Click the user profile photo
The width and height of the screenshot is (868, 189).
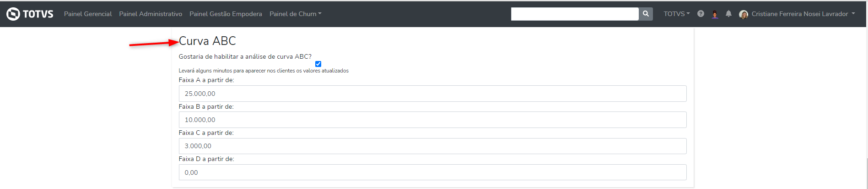pyautogui.click(x=744, y=14)
